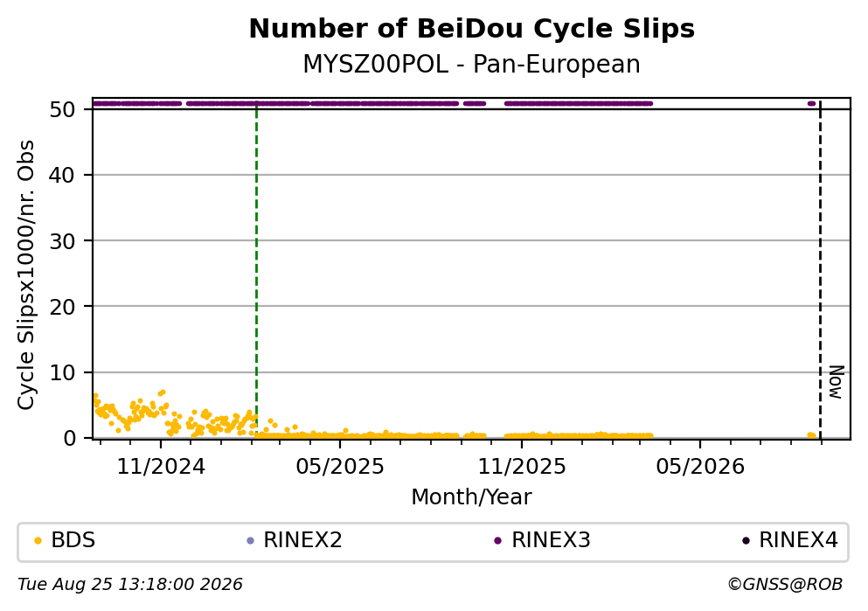This screenshot has height=611, width=868.
Task: Click the 05/2025 x-axis tick label
Action: [x=340, y=467]
